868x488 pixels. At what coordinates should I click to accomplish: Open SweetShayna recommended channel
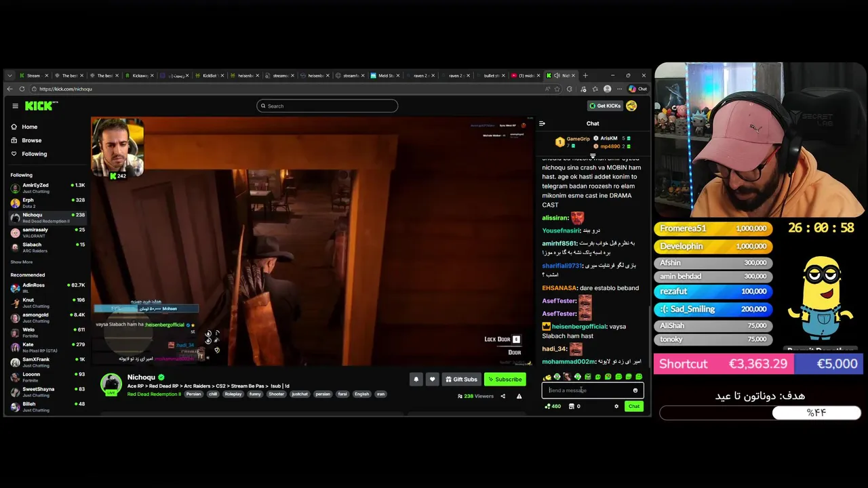point(47,392)
